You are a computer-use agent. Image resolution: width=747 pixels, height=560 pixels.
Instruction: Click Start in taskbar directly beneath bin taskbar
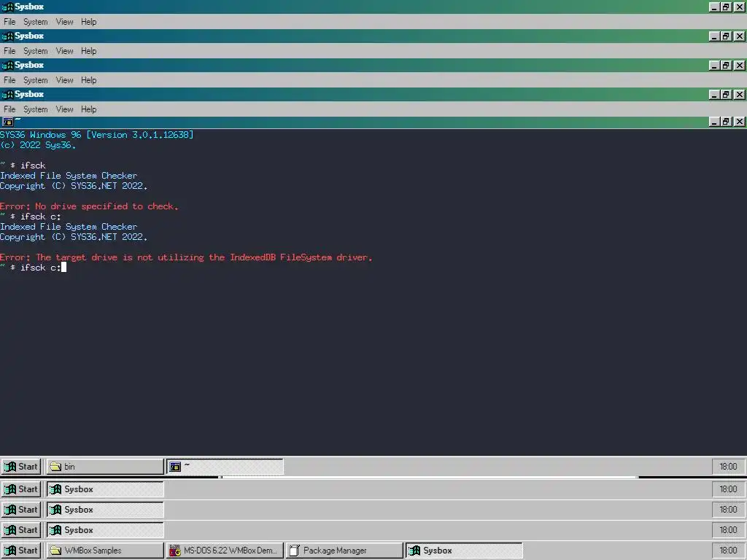(21, 489)
